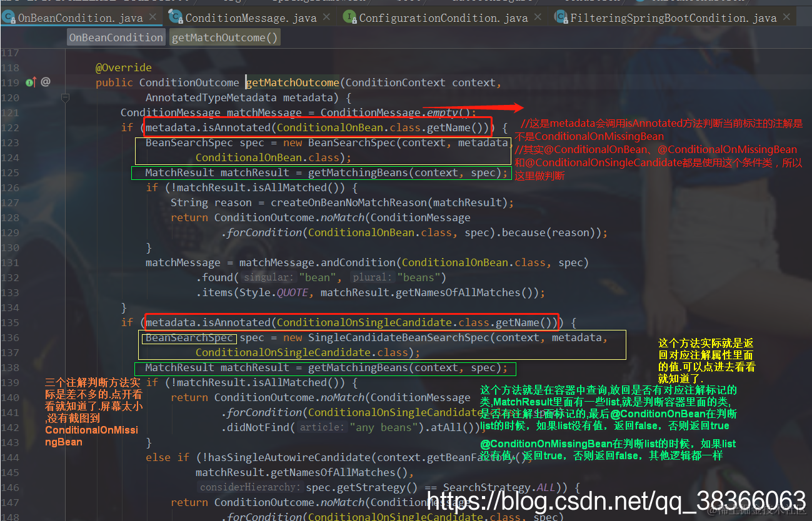Image resolution: width=812 pixels, height=521 pixels.
Task: Place cursor on getMatchOutcome method name in line 119
Action: pos(293,82)
